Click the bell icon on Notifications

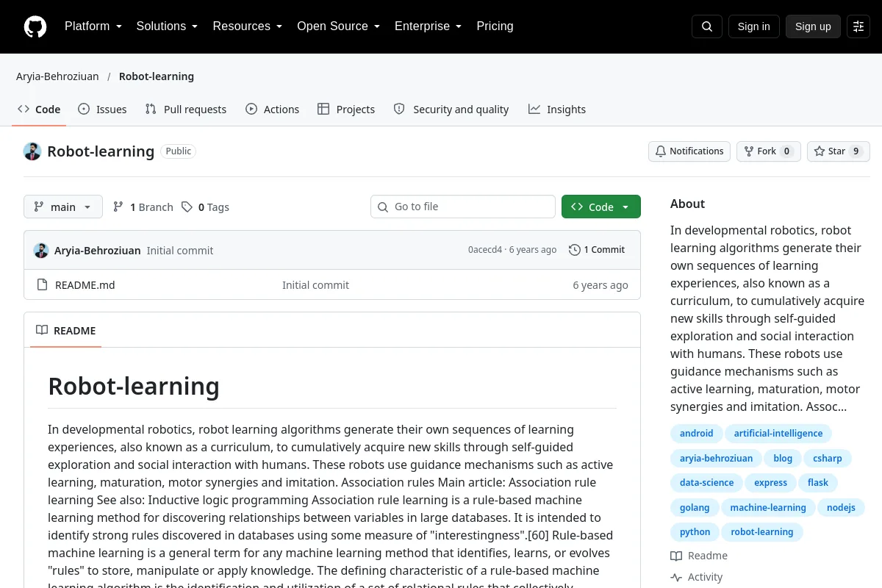661,151
